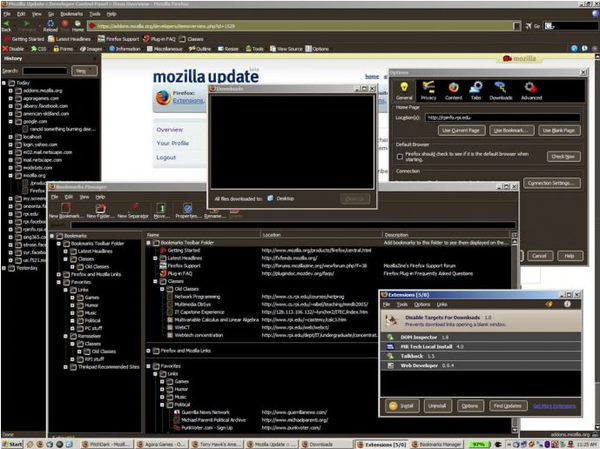Open the Disable menu on Web Developer toolbar
This screenshot has height=449, width=600.
point(13,49)
